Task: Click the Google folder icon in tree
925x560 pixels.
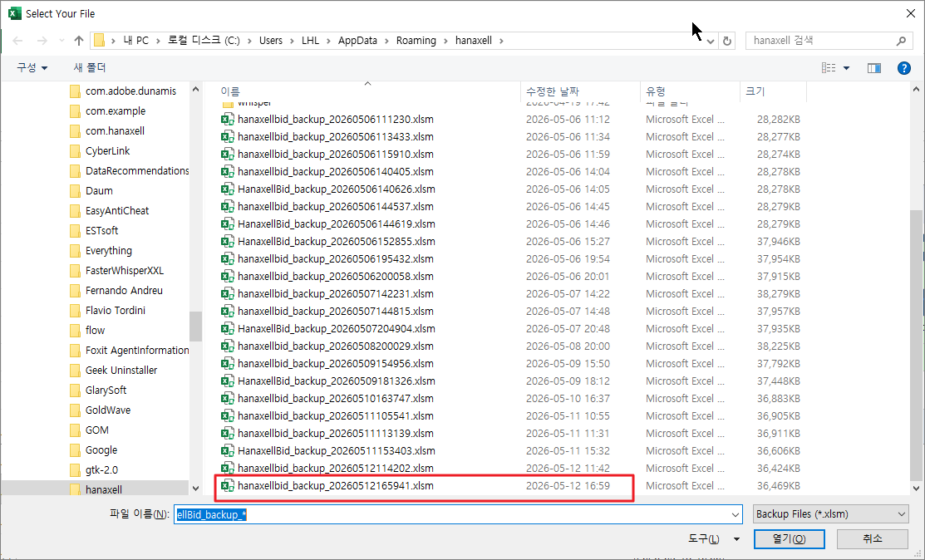Action: pyautogui.click(x=75, y=449)
